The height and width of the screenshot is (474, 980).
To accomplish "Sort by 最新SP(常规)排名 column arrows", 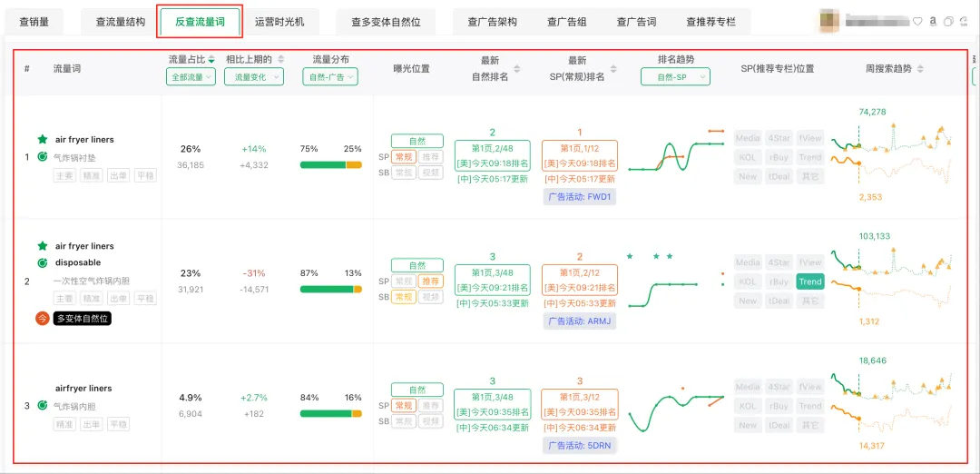I will 613,69.
